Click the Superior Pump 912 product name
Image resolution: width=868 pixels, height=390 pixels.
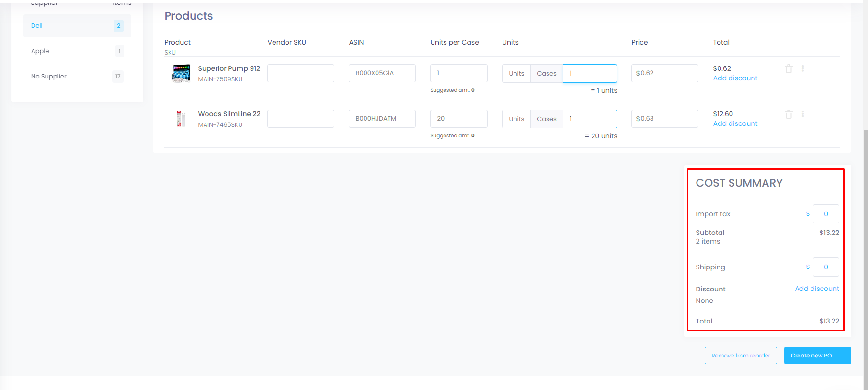pos(229,68)
